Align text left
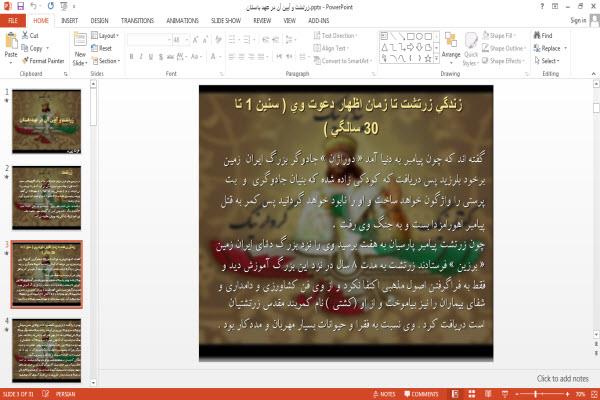600x400 pixels. (x=232, y=57)
